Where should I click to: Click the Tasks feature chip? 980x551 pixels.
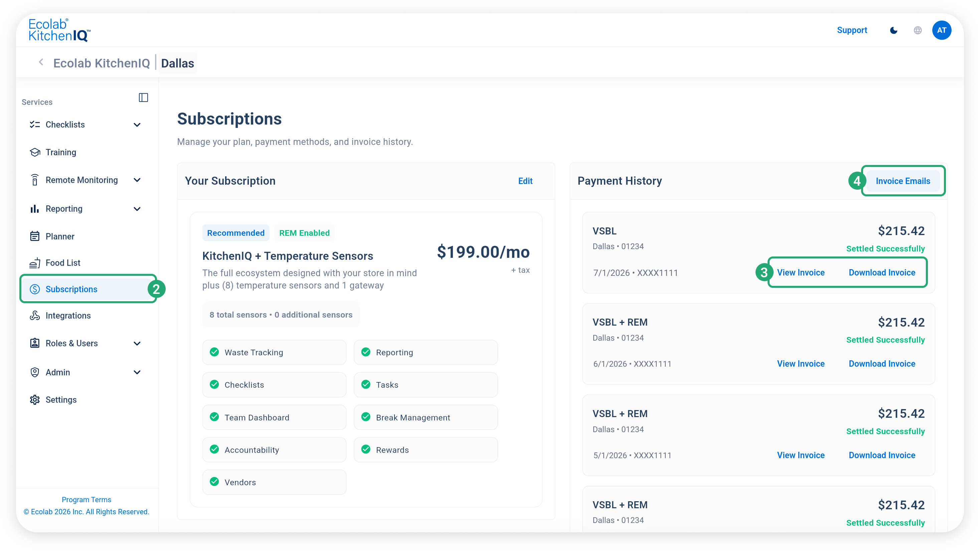[426, 384]
